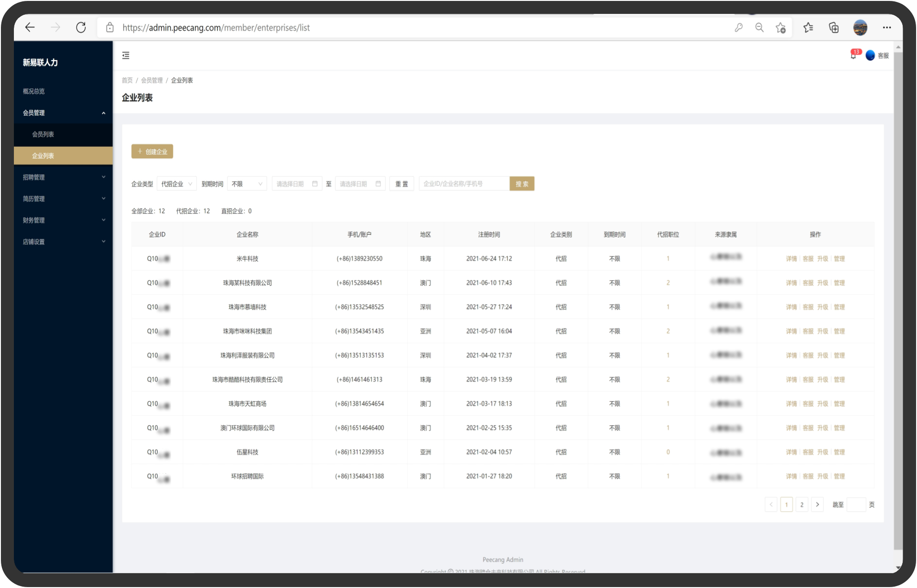Image resolution: width=917 pixels, height=588 pixels.
Task: Open the 到期时间 不限 dropdown
Action: click(247, 184)
